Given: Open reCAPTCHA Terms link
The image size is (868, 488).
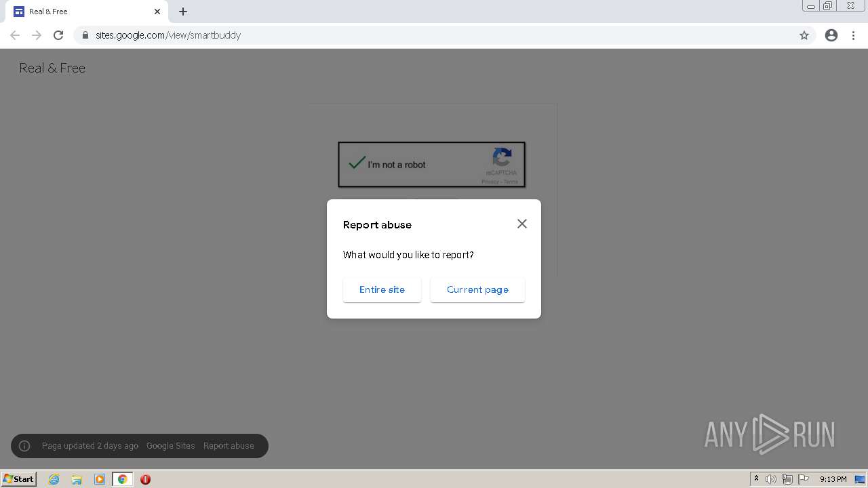Looking at the screenshot, I should point(511,182).
